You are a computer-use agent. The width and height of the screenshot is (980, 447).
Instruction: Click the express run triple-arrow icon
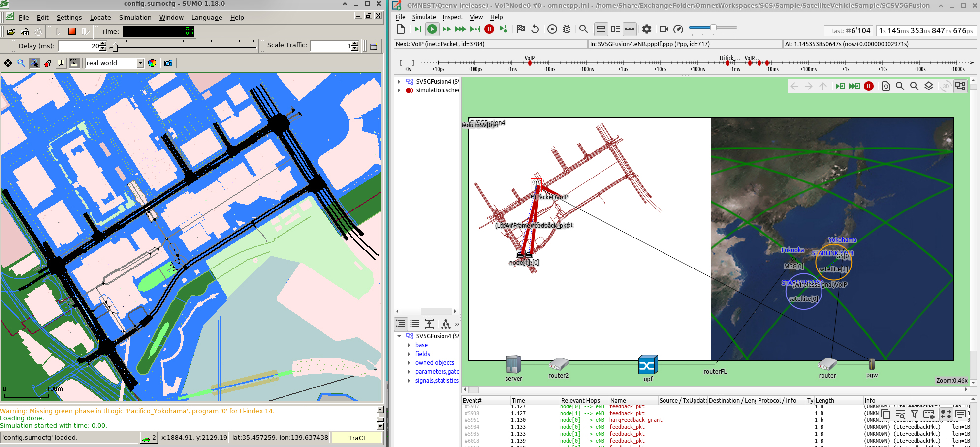(x=460, y=30)
